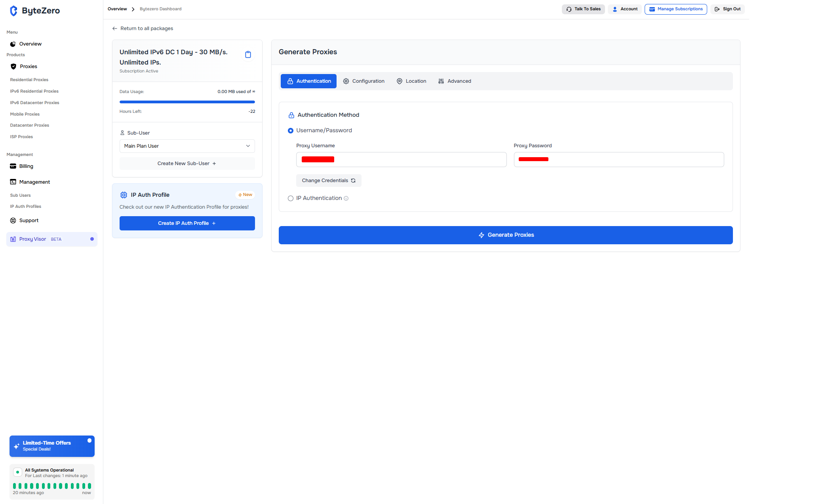Copy the package name with clipboard icon
Image resolution: width=824 pixels, height=504 pixels.
point(248,55)
